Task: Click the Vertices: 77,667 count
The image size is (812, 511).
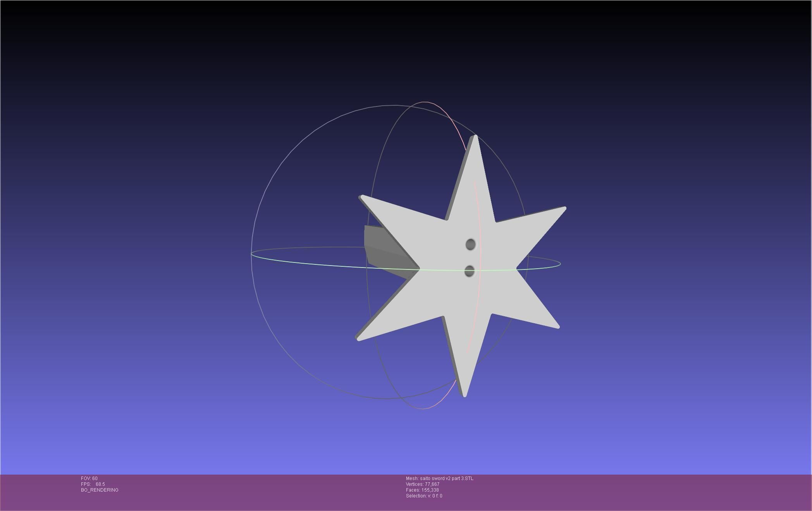Action: coord(422,484)
